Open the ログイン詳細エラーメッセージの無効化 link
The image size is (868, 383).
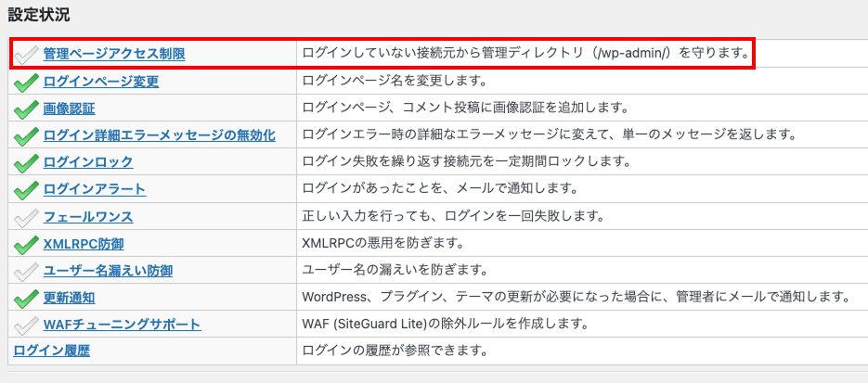[159, 134]
